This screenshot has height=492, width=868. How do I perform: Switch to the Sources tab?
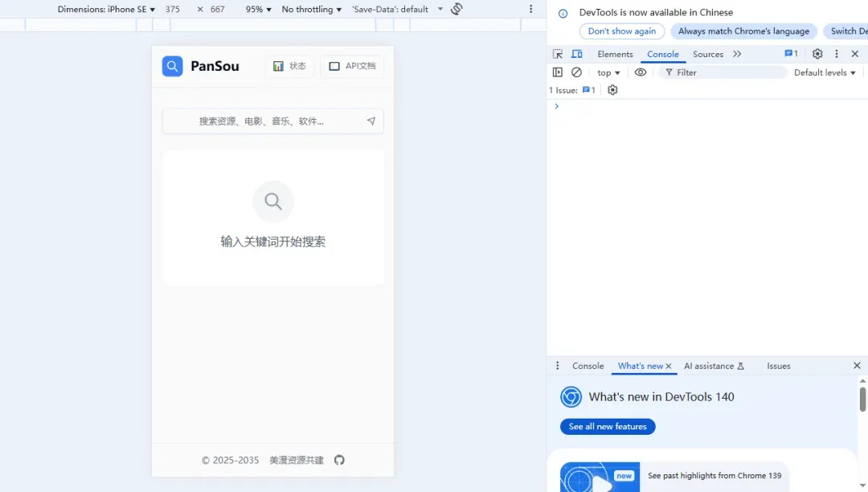point(707,54)
